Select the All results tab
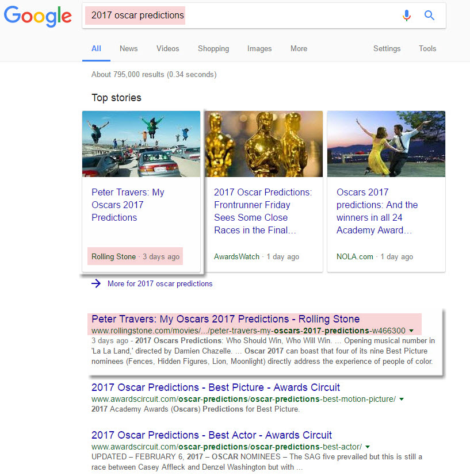This screenshot has width=470, height=476. click(x=96, y=48)
